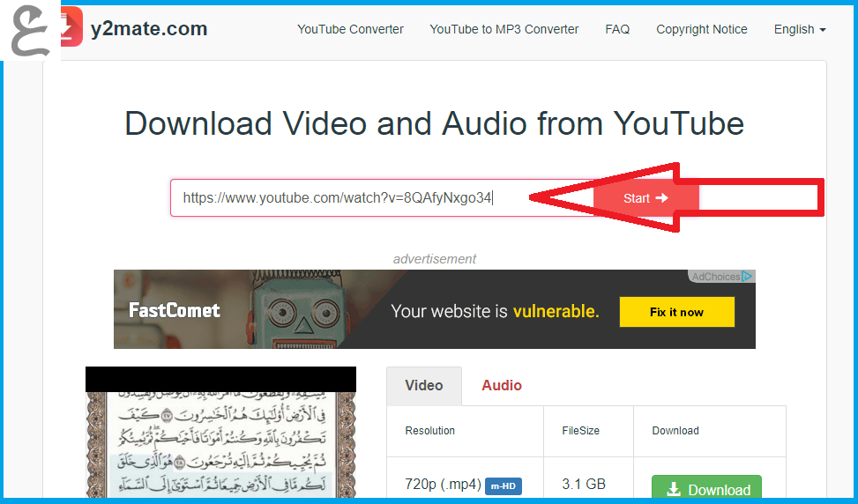Click the FileSize column header
Image resolution: width=858 pixels, height=504 pixels.
(x=580, y=431)
